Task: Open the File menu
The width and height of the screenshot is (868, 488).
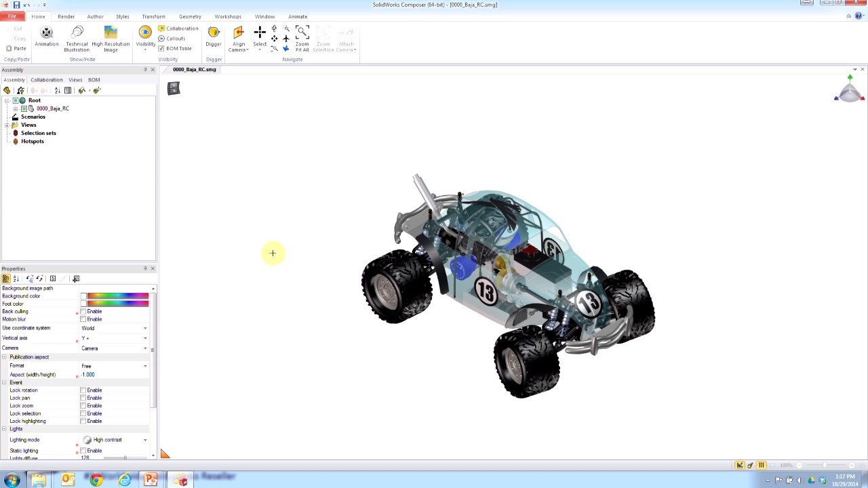Action: tap(12, 16)
